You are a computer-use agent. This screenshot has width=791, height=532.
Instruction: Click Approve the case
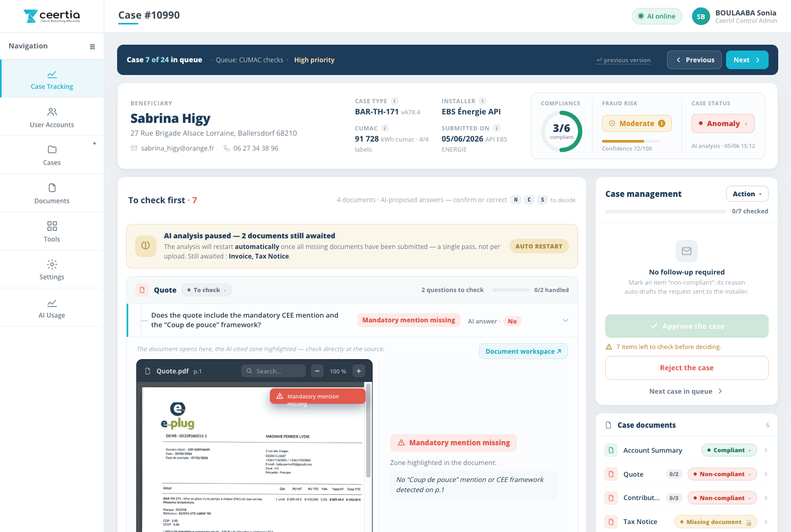pos(687,326)
